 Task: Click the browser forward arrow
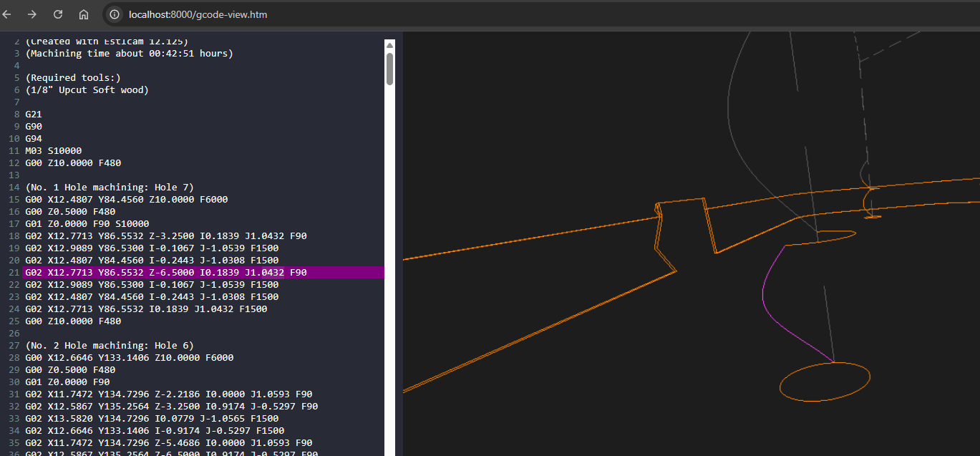pos(32,14)
